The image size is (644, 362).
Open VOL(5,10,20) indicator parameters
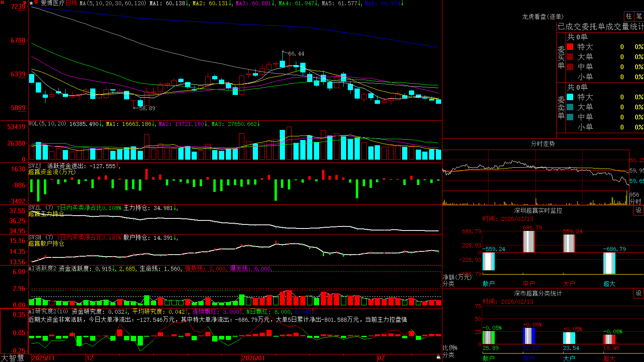47,124
